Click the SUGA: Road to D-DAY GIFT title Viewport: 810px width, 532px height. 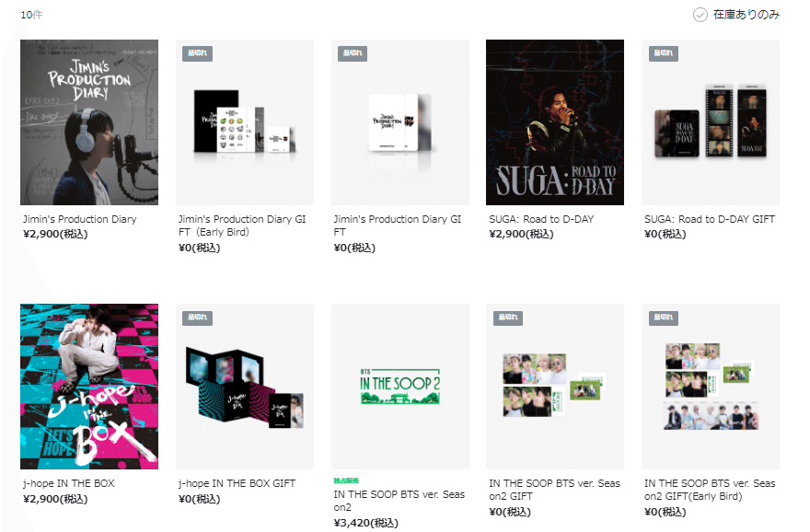pyautogui.click(x=710, y=219)
